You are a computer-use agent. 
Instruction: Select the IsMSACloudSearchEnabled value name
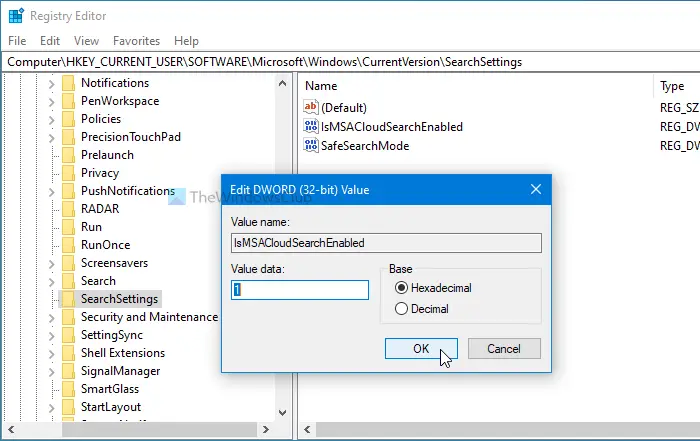tap(392, 127)
